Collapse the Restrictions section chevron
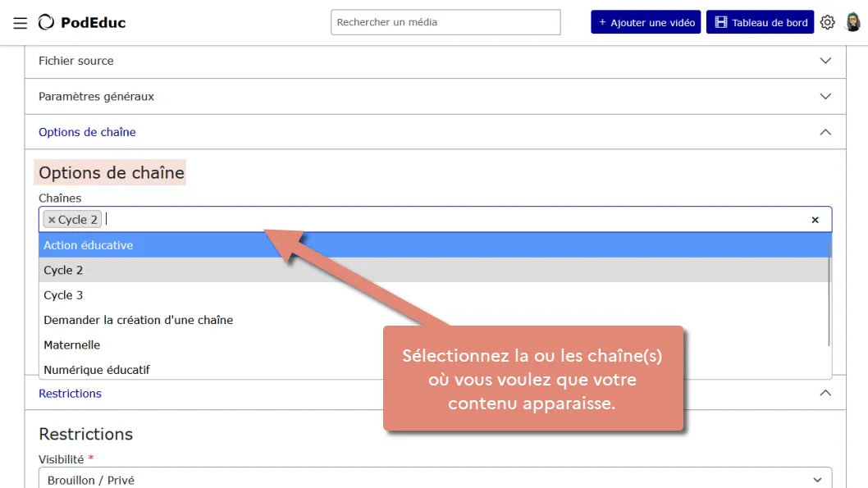Screen dimensions: 868x488 (x=825, y=394)
